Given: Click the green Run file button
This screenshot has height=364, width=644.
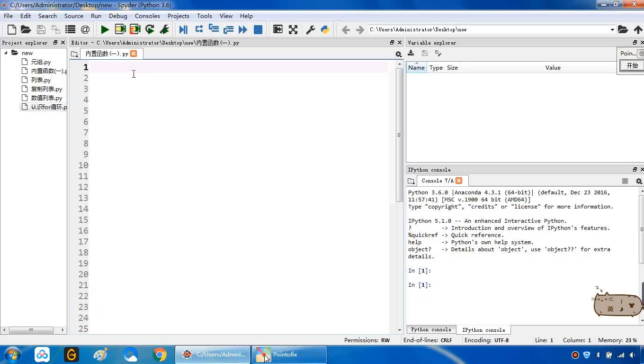Looking at the screenshot, I should pyautogui.click(x=105, y=29).
